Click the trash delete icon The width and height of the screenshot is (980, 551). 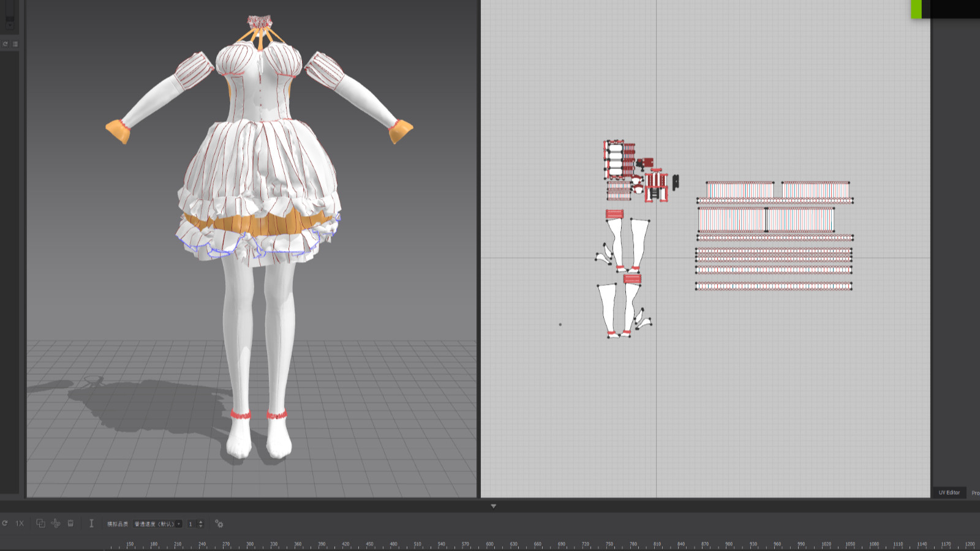70,523
